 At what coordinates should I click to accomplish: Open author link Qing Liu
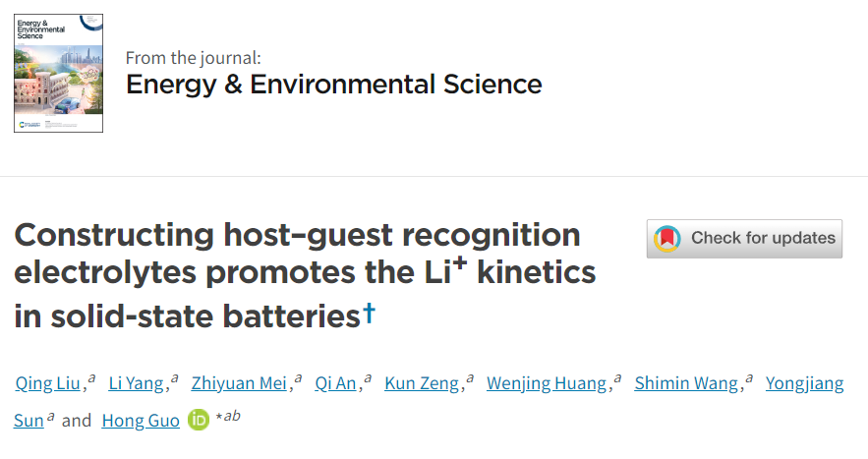pos(47,383)
